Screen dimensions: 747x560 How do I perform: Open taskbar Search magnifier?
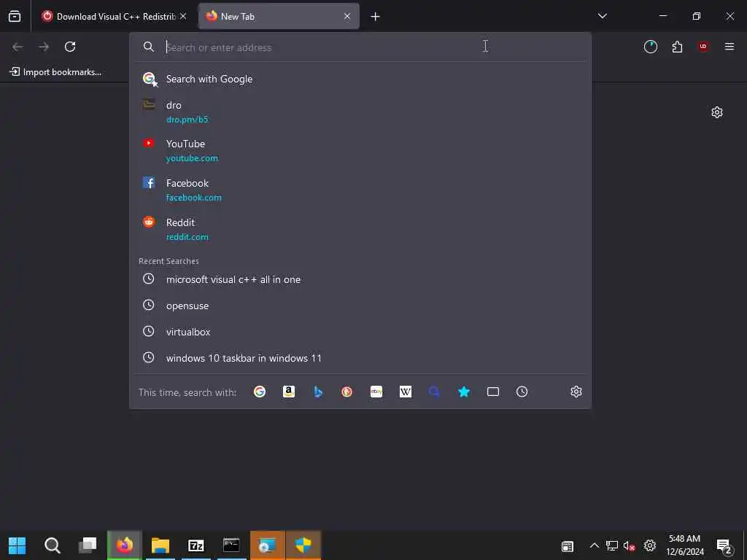(x=53, y=545)
